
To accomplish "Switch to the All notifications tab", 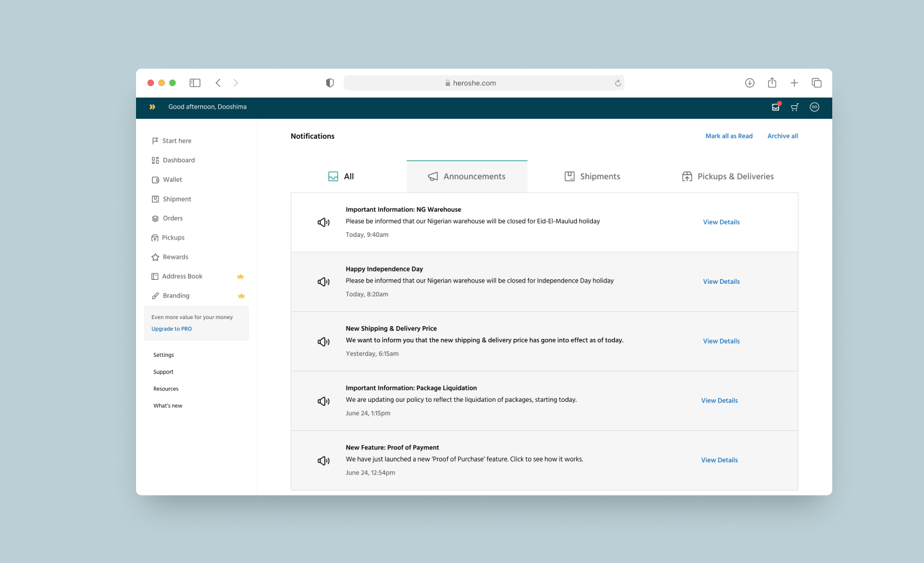I will (x=341, y=177).
